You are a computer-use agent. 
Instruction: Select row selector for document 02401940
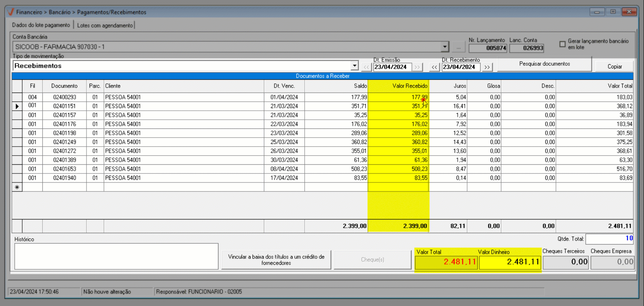click(17, 178)
